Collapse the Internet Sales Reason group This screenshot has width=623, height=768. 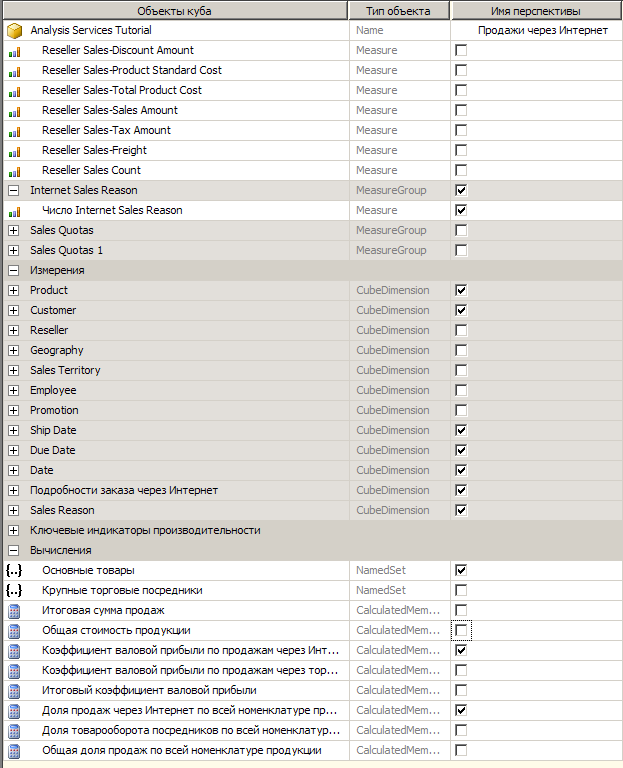coord(14,191)
